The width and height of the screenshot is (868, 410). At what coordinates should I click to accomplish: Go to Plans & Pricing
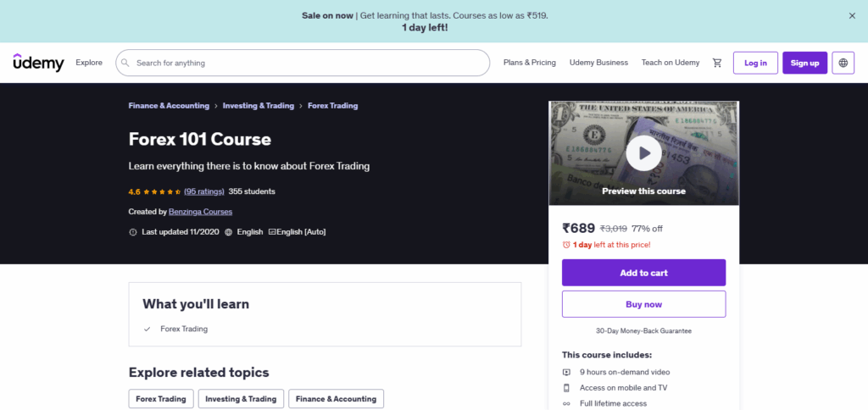pos(529,63)
